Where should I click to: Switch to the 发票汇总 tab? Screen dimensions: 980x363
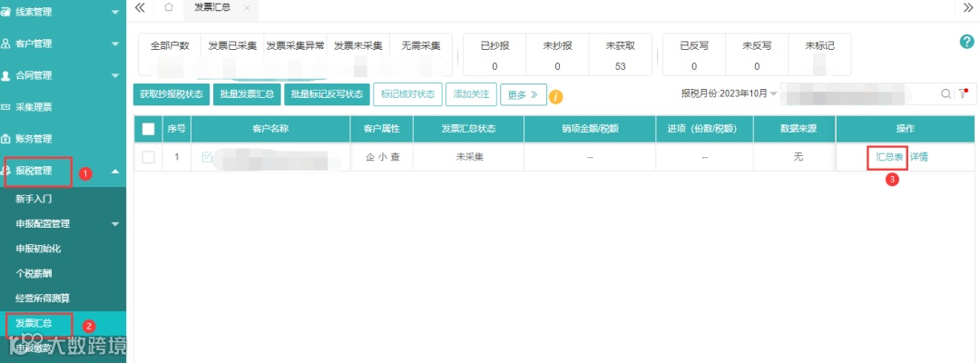tap(211, 7)
